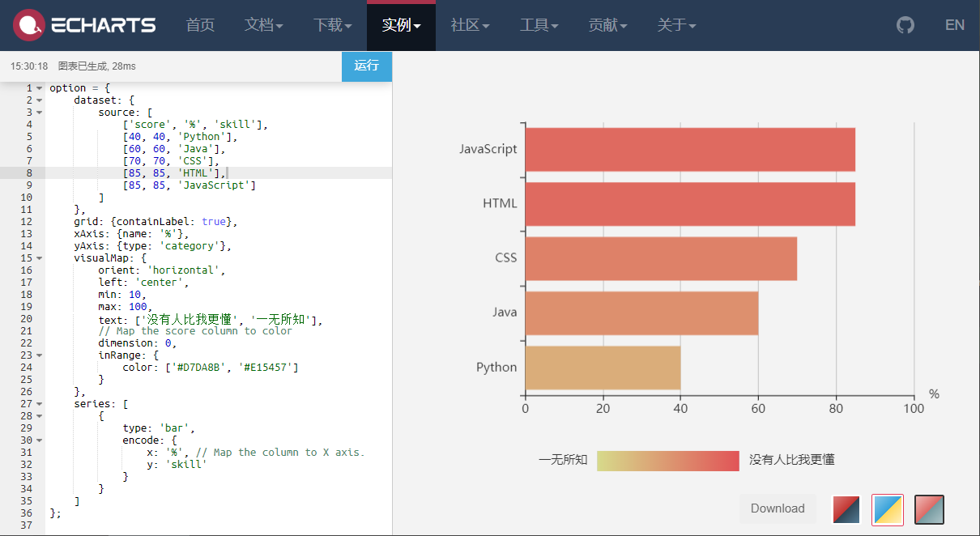Select the light red-gray theme icon

click(x=929, y=509)
